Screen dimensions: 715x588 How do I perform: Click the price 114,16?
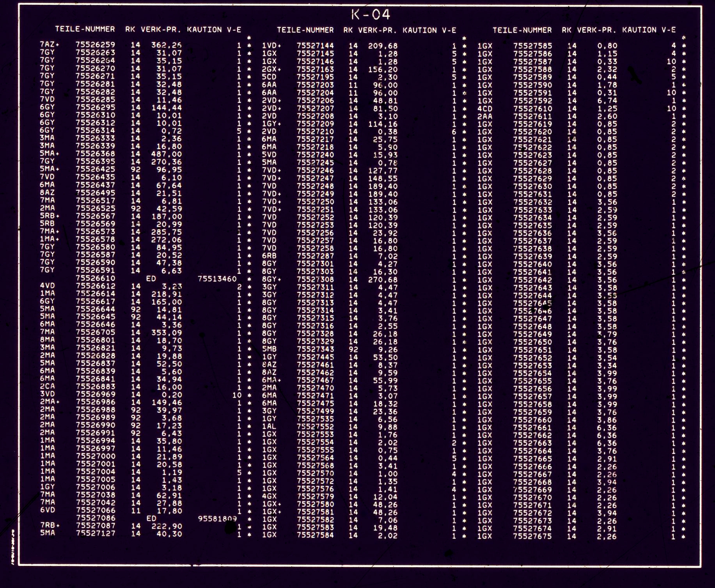383,124
